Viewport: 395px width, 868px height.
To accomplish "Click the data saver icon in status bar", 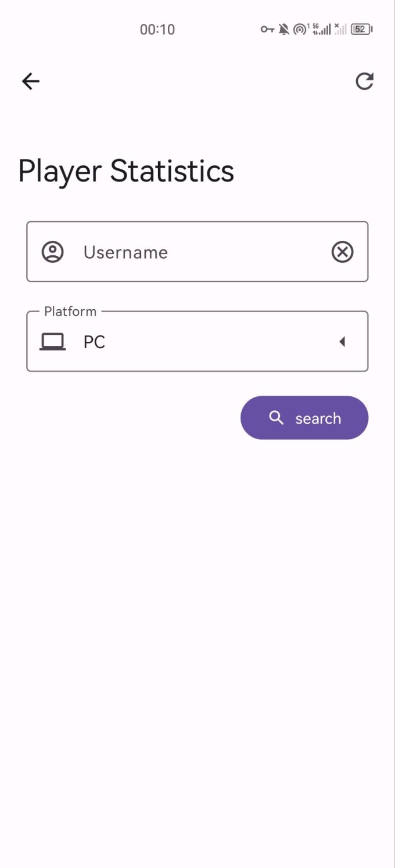I will 299,29.
